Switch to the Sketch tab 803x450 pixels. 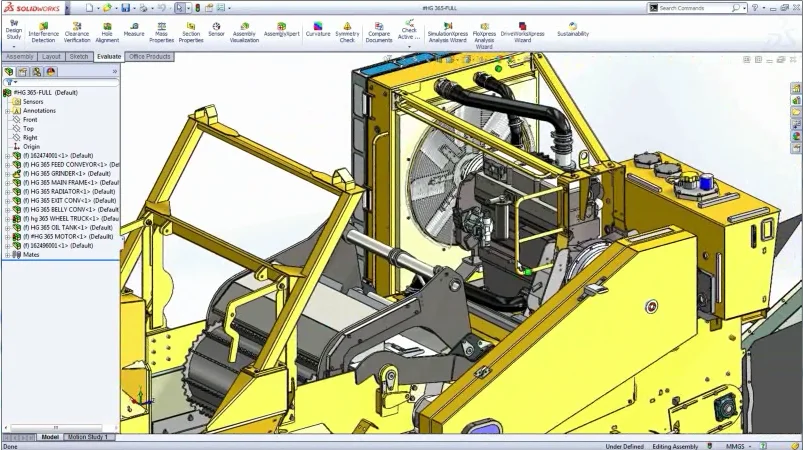click(x=80, y=57)
